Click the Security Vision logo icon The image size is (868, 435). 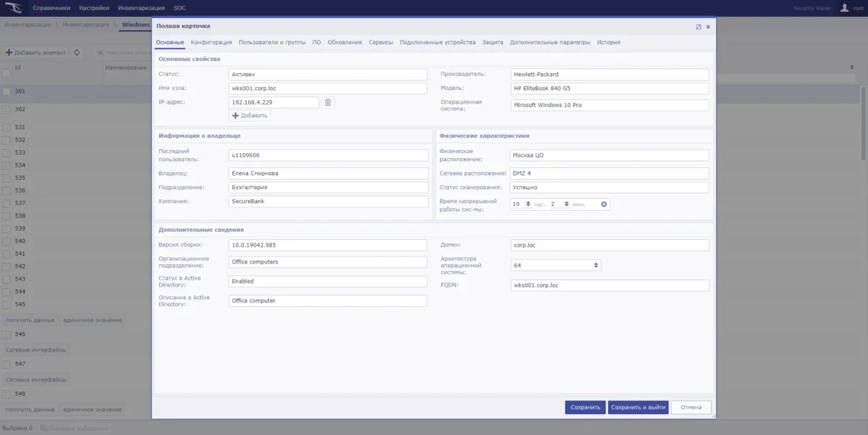(x=14, y=8)
